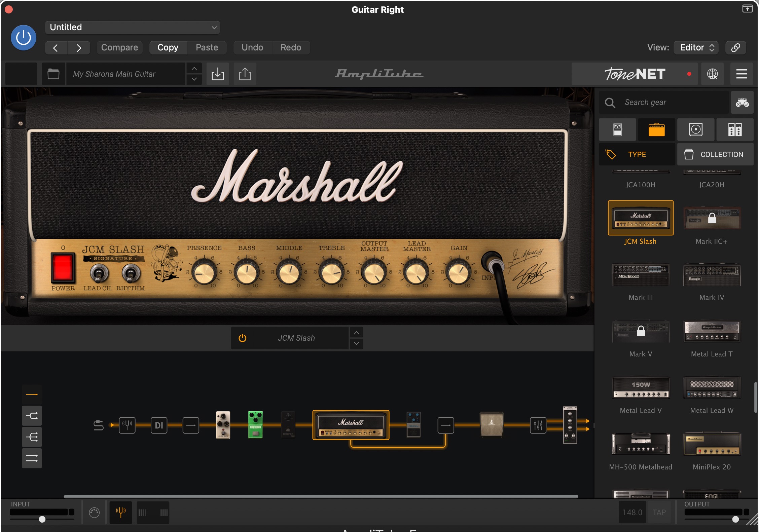Select the MH-500 Metalhead amp
Image resolution: width=759 pixels, height=532 pixels.
[x=641, y=444]
